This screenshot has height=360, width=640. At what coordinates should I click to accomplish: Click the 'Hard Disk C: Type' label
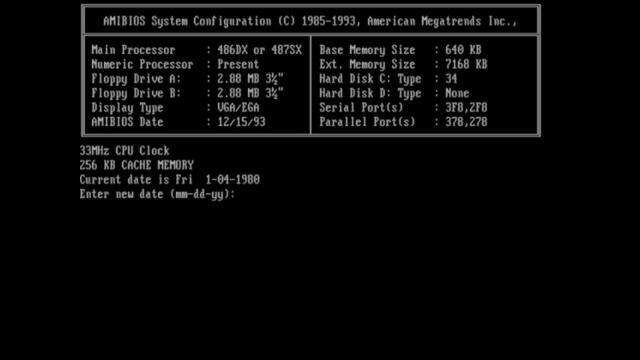[370, 79]
